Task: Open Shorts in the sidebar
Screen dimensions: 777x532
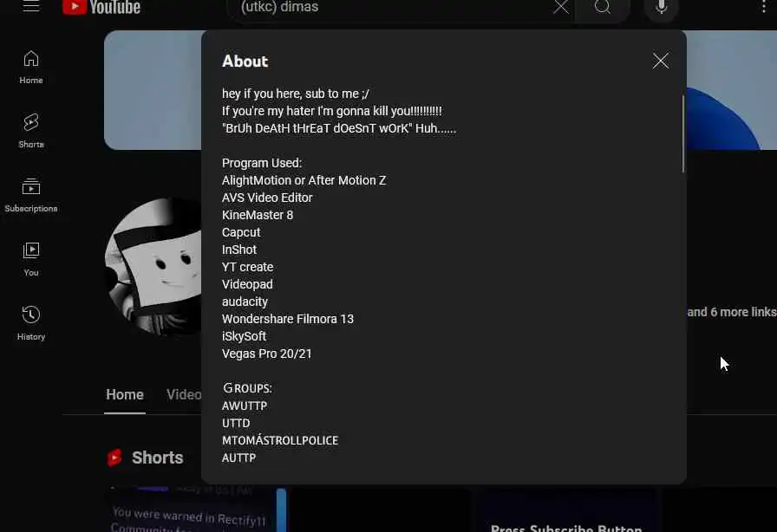Action: 31,131
